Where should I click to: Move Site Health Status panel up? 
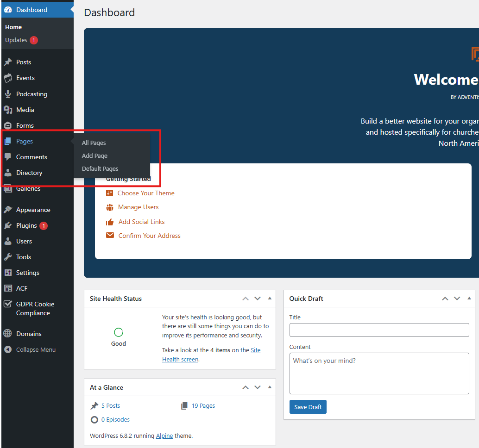[246, 299]
